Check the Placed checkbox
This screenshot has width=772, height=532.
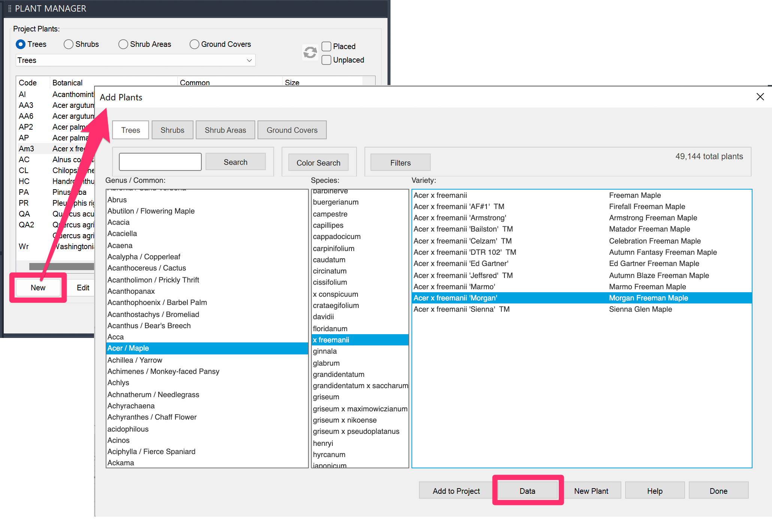[326, 46]
